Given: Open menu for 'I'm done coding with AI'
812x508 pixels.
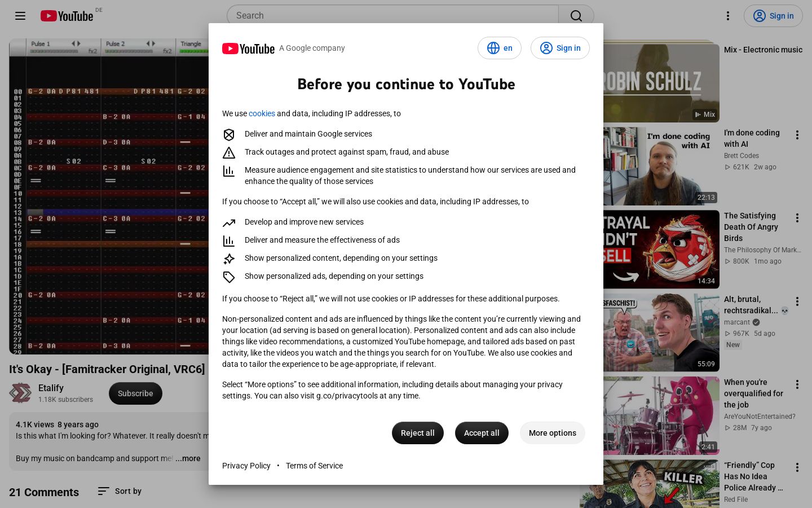Looking at the screenshot, I should [797, 135].
